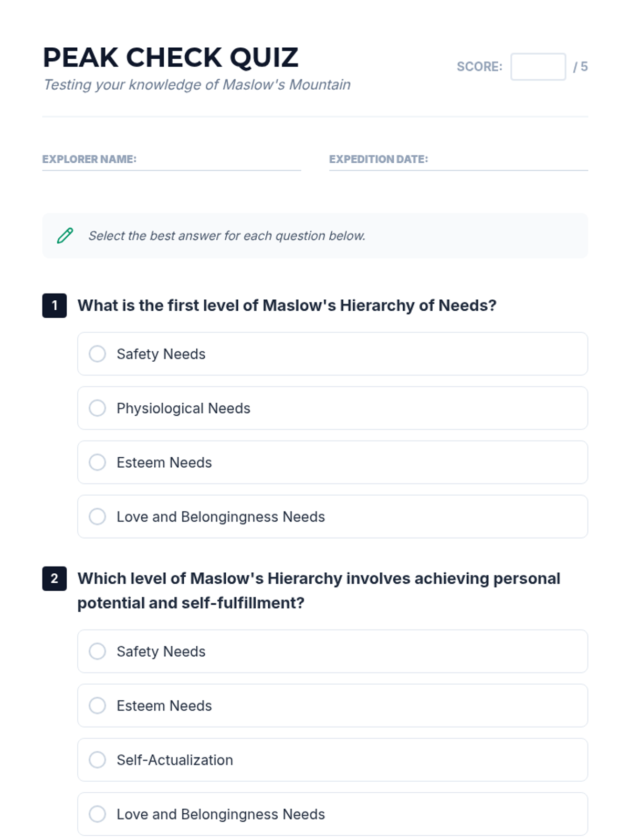Click the question 1 number badge
The image size is (630, 840).
[55, 306]
